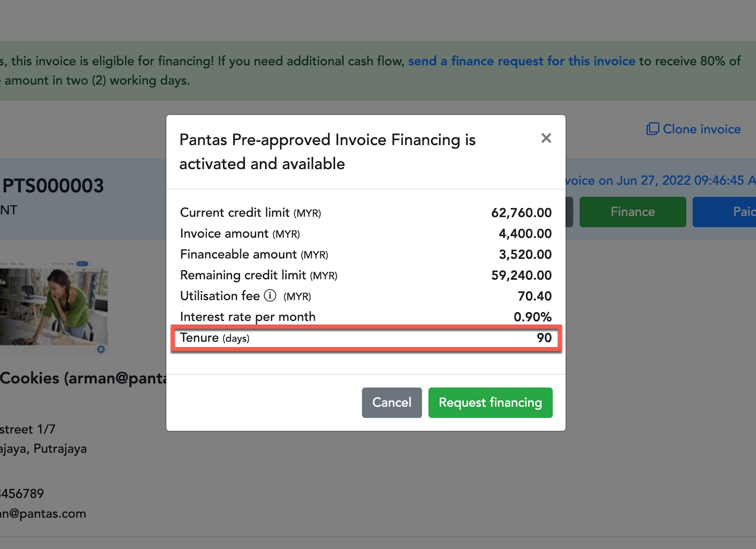
Task: Click the financeable amount value 3,520.00
Action: click(525, 254)
